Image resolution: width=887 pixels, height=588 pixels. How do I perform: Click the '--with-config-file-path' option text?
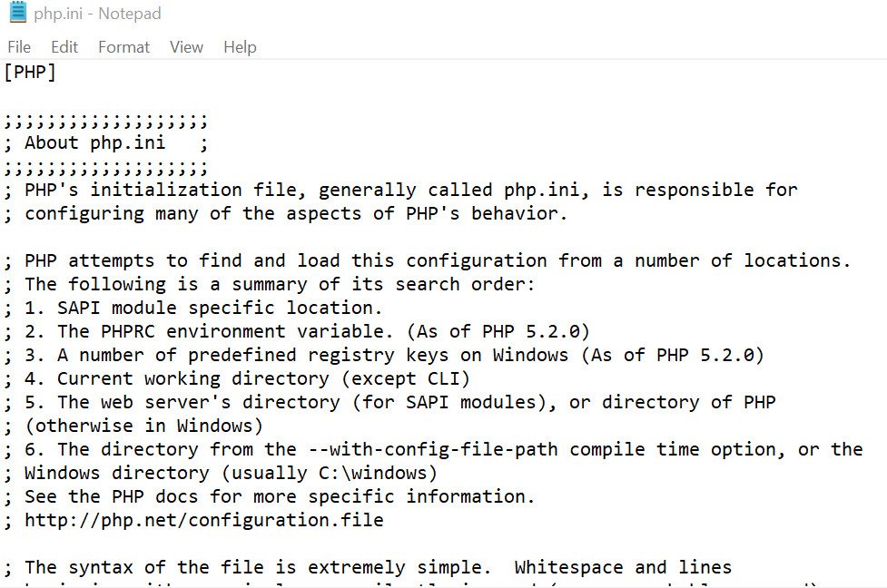[x=433, y=449]
